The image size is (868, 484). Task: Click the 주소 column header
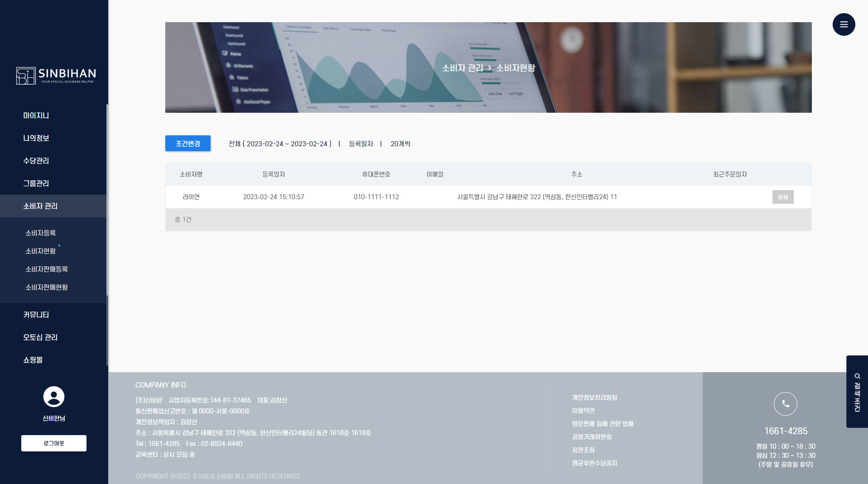(577, 174)
